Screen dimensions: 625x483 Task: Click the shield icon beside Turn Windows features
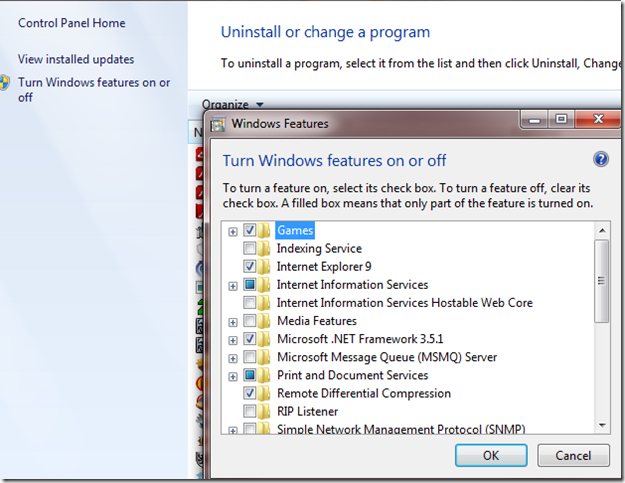(x=4, y=82)
